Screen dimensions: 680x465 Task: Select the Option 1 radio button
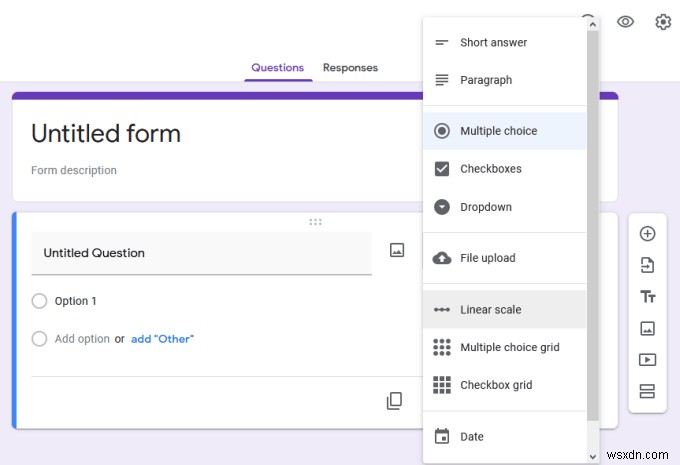tap(39, 301)
